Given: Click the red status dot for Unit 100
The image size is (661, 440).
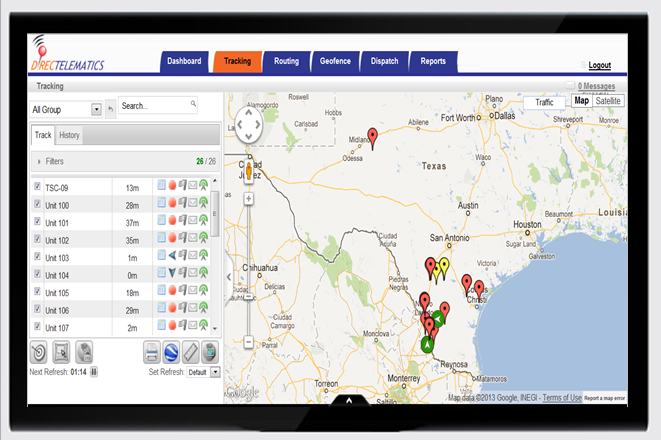Looking at the screenshot, I should (x=172, y=203).
